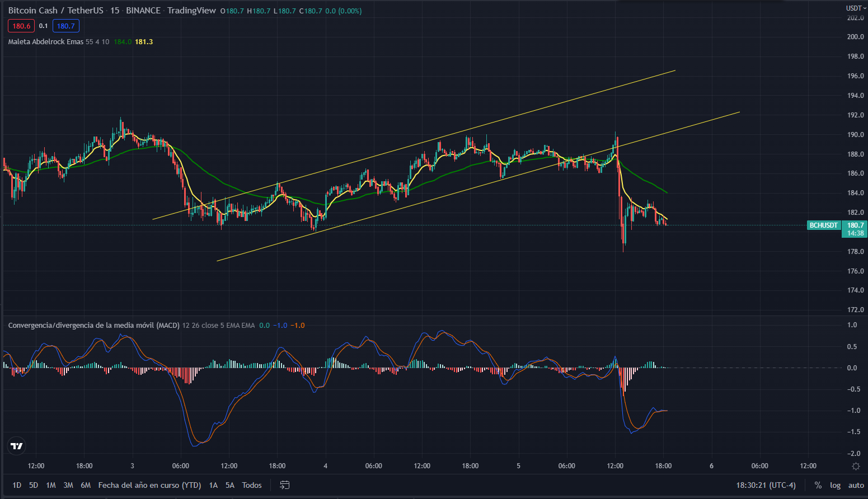The height and width of the screenshot is (499, 868).
Task: Toggle the auto scale mode
Action: coord(856,485)
